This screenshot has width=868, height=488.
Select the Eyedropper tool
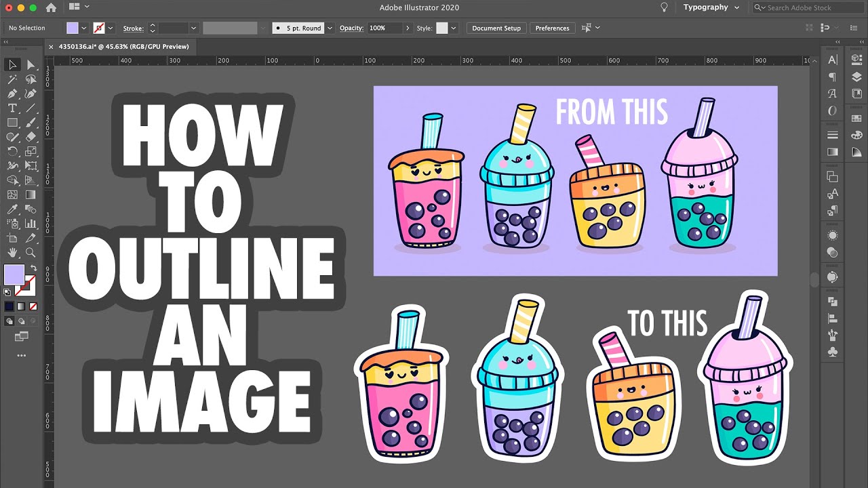click(x=12, y=209)
